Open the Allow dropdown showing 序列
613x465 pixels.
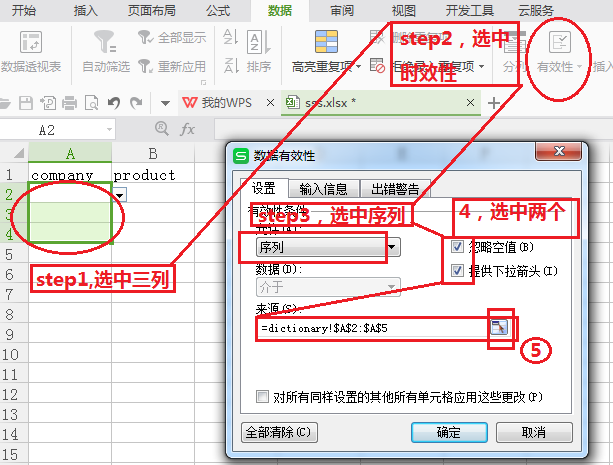point(393,246)
